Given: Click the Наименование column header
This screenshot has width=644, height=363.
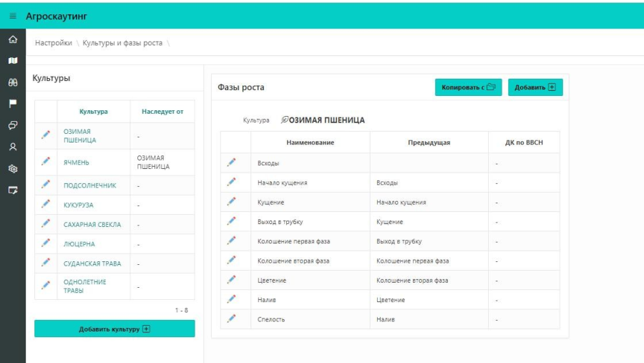Looking at the screenshot, I should [310, 142].
